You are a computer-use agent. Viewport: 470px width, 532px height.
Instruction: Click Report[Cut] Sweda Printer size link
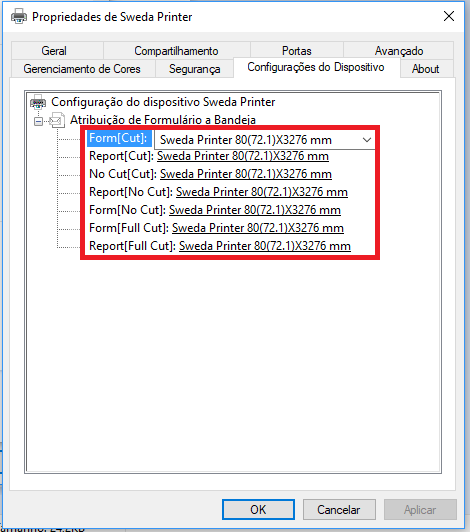[x=243, y=156]
